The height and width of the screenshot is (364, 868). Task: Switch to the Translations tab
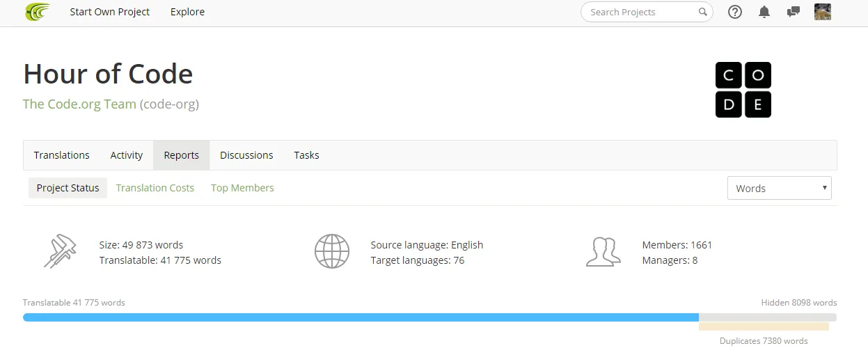(62, 155)
